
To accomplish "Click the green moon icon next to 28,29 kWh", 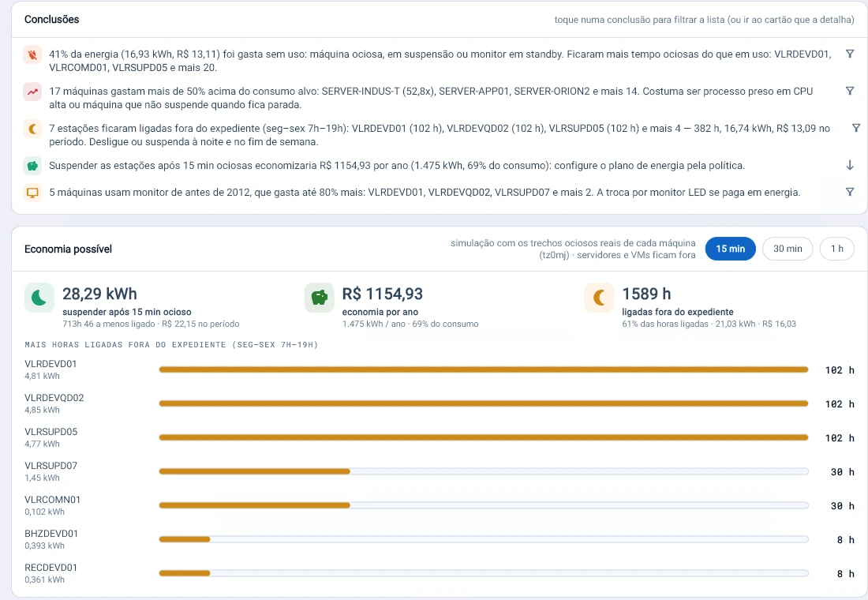I will click(39, 298).
